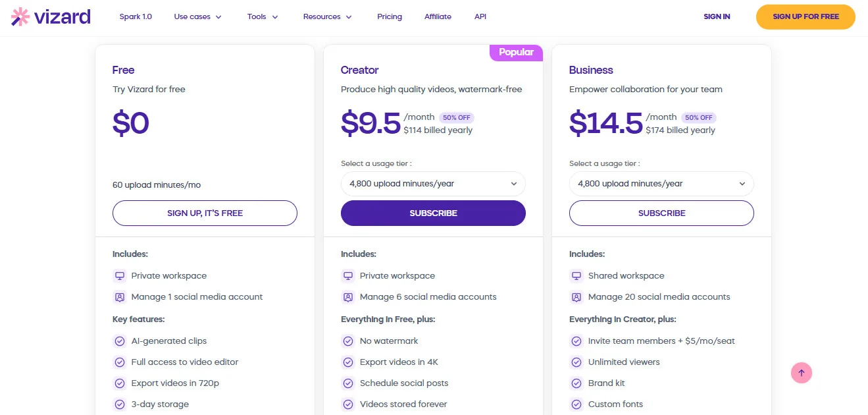
Task: Click the monitor icon beside Private workspace
Action: coord(120,275)
